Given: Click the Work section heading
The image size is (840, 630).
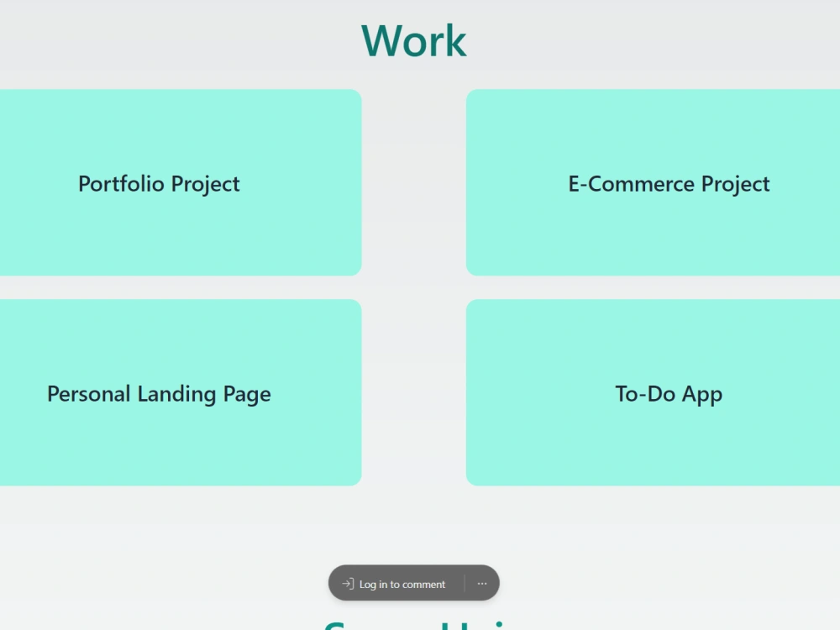Looking at the screenshot, I should click(414, 40).
